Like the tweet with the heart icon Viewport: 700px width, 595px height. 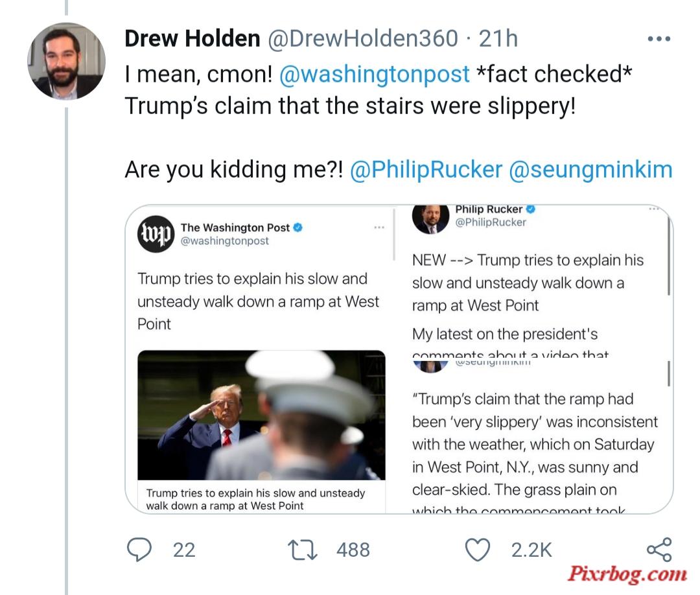tap(478, 550)
